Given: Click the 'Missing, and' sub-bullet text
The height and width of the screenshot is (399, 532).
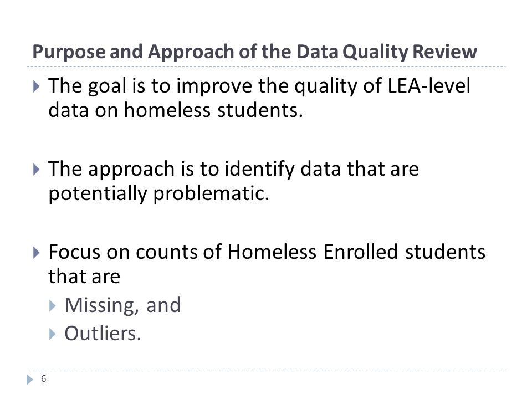Looking at the screenshot, I should click(x=122, y=305).
